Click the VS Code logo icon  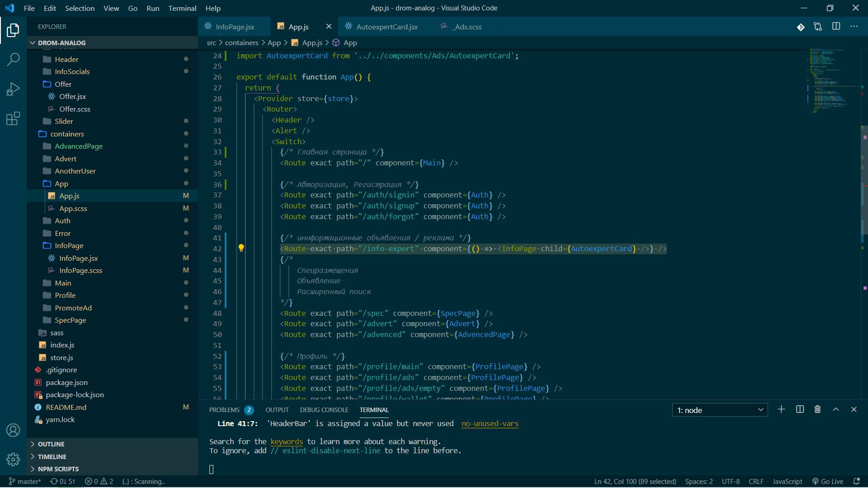pyautogui.click(x=9, y=8)
